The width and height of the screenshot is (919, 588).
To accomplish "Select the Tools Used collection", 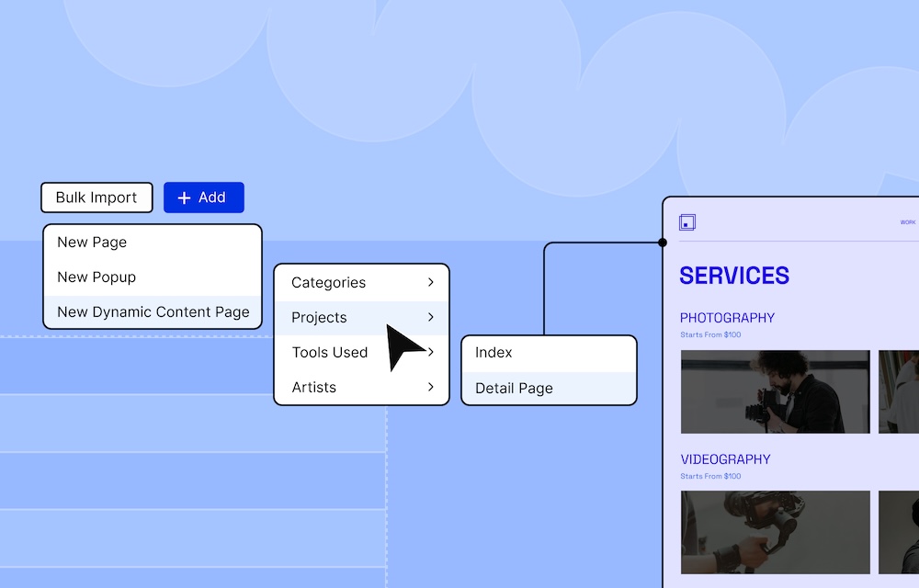I will [x=329, y=353].
